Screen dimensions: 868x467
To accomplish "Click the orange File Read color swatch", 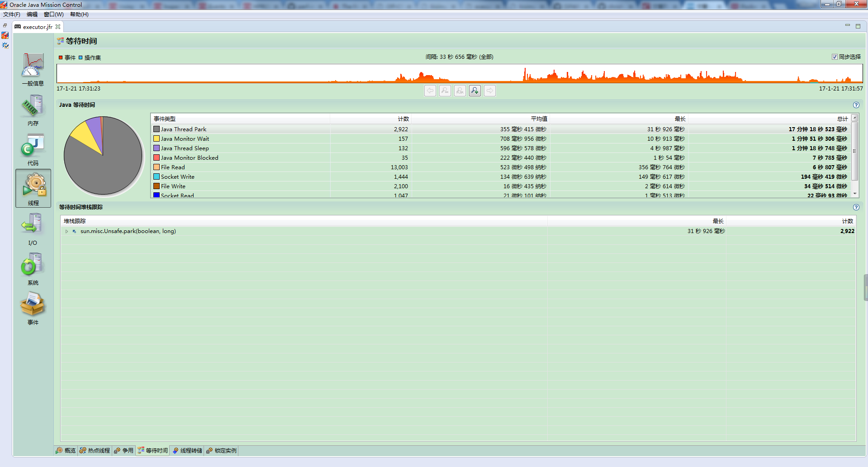I will tap(157, 167).
